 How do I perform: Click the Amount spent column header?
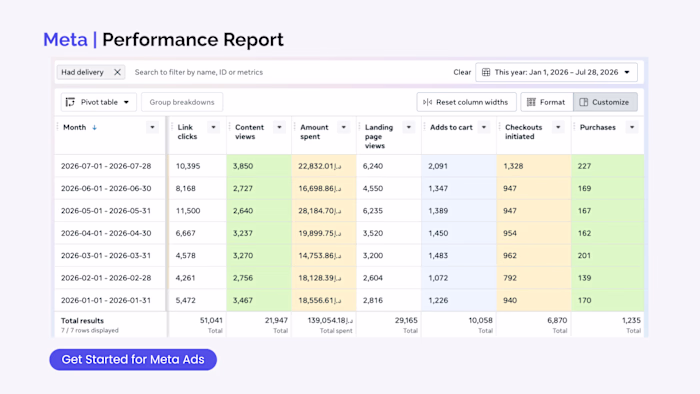pyautogui.click(x=314, y=132)
